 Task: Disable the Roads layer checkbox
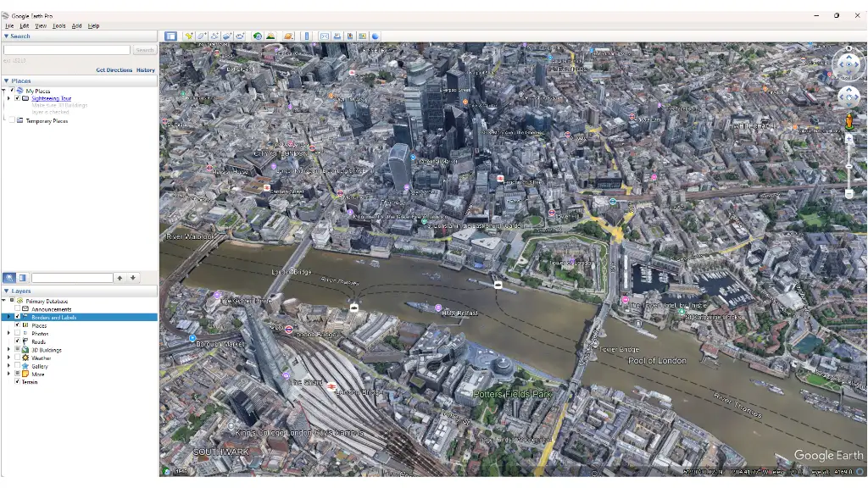pos(18,341)
